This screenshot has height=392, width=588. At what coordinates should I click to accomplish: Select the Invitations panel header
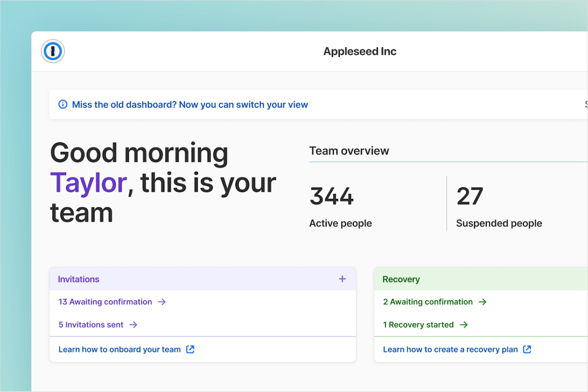click(x=78, y=279)
